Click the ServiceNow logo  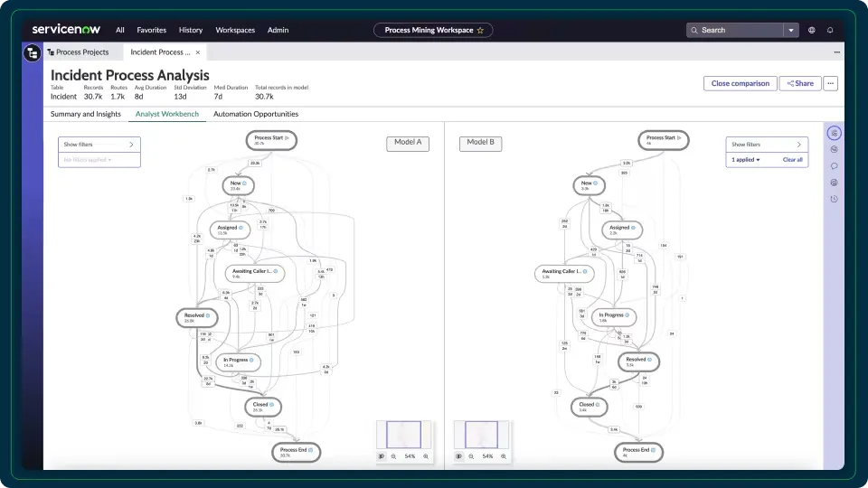point(66,29)
